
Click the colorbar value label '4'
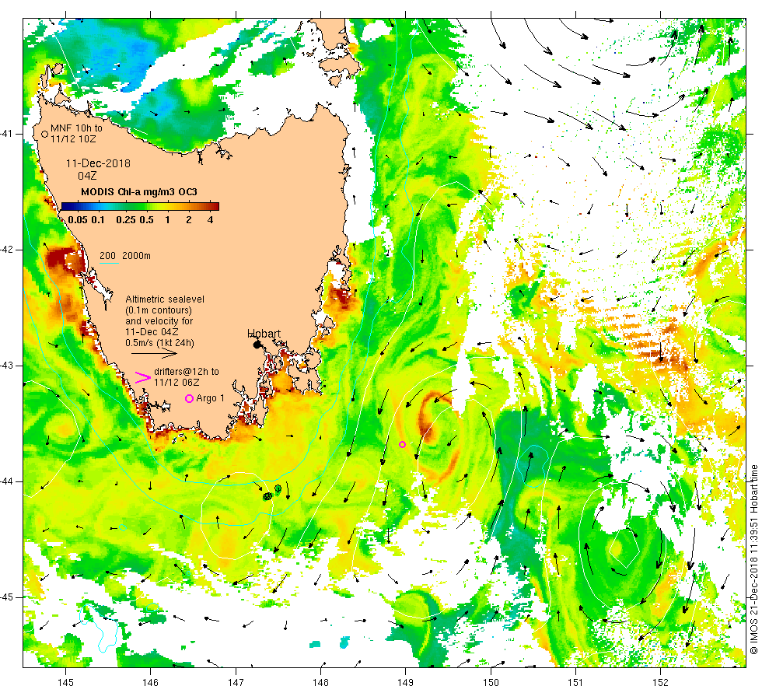point(210,219)
